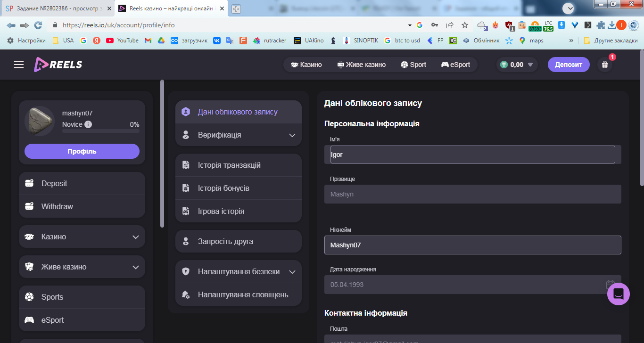Open the SINOPTIK bookmark
This screenshot has height=343, width=644.
point(361,41)
